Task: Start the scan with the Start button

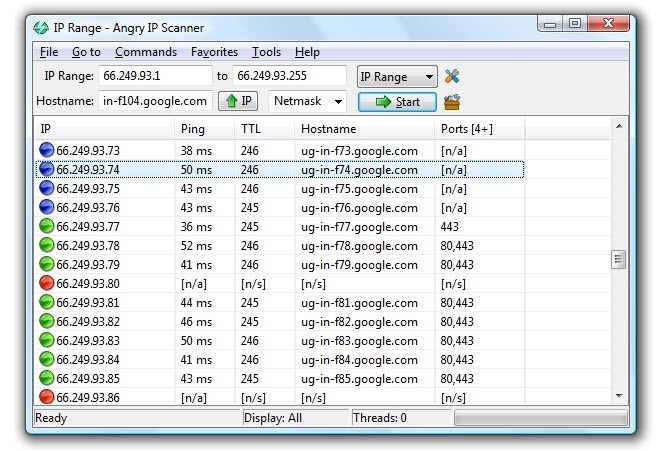Action: (x=397, y=102)
